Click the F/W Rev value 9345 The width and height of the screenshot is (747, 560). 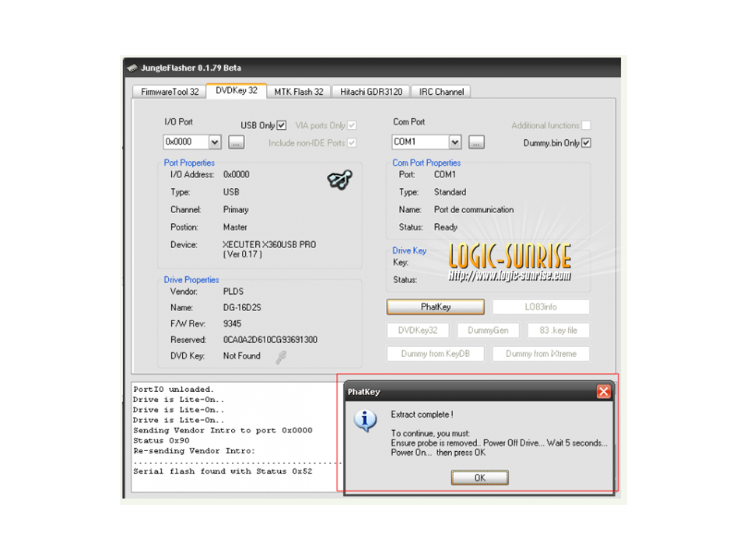point(232,324)
